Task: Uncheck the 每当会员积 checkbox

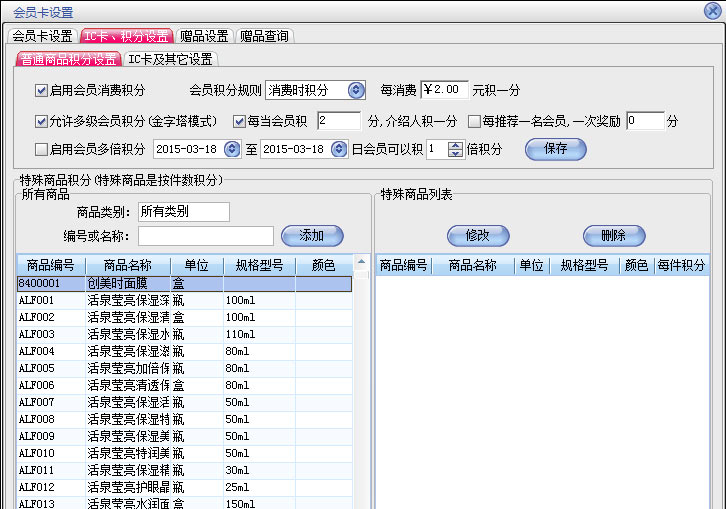Action: pyautogui.click(x=239, y=121)
